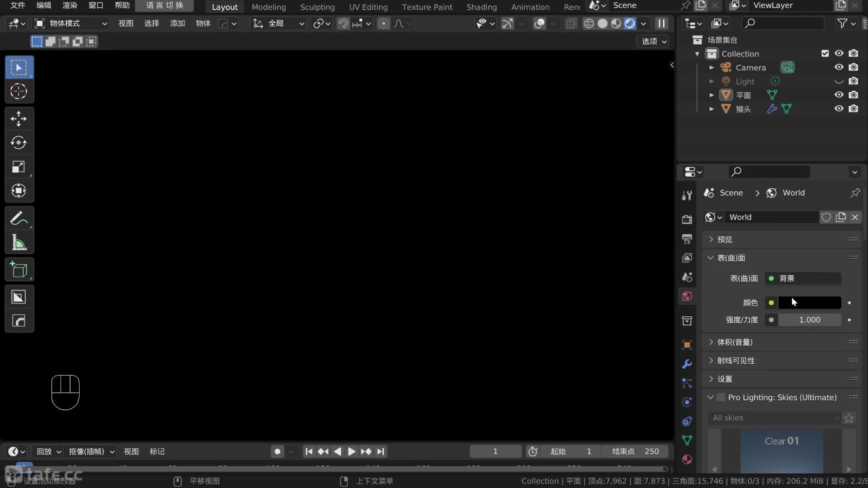
Task: Open the Render properties tab
Action: [x=687, y=219]
